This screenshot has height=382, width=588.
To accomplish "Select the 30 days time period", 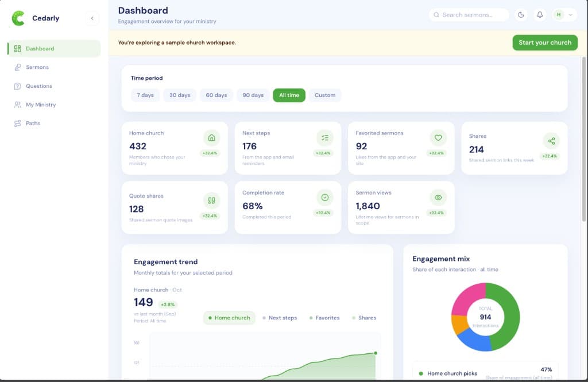I will pos(180,95).
